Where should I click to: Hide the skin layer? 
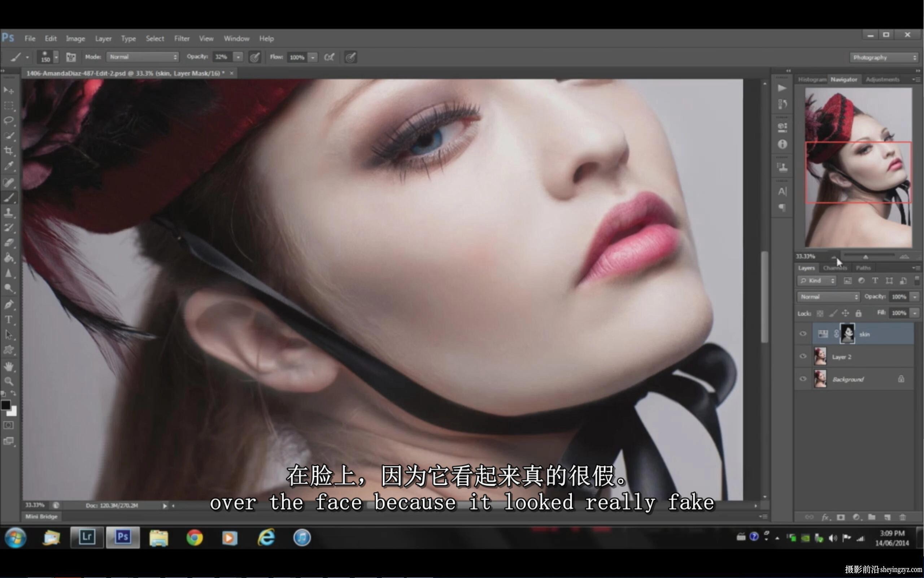click(803, 334)
